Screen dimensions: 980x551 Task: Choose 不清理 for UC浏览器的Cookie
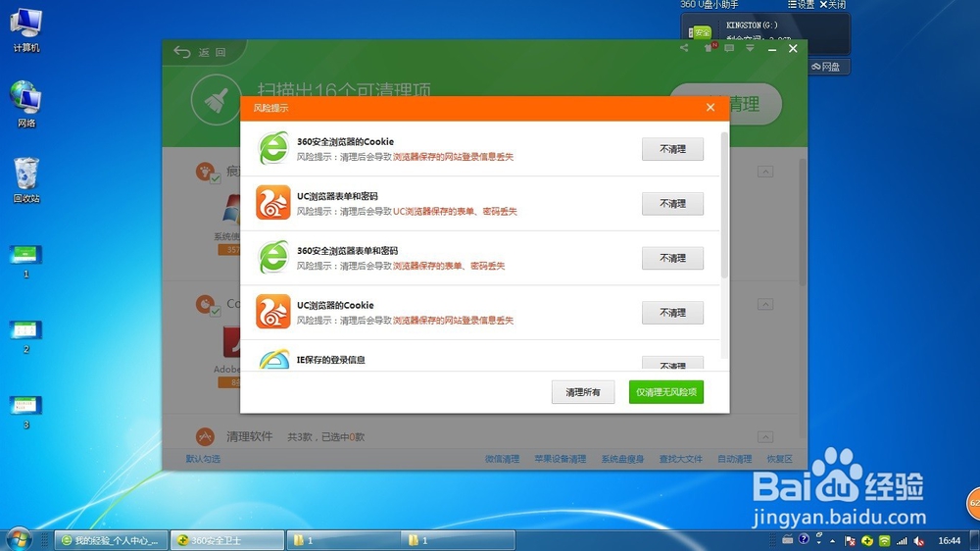click(672, 312)
